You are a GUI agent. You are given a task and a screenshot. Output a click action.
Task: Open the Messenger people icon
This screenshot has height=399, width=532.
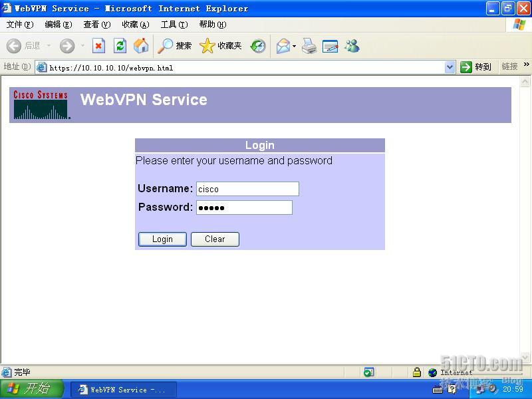(x=352, y=46)
